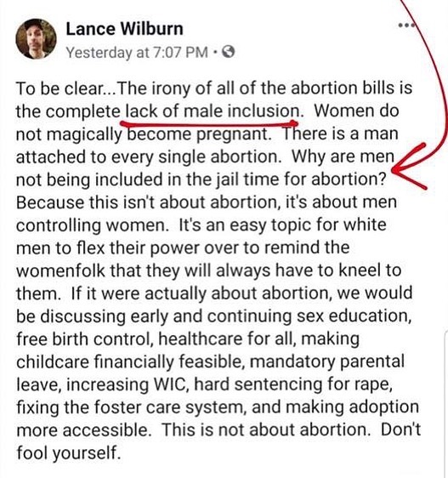Image resolution: width=448 pixels, height=478 pixels.
Task: Click the acronym 'WIC' in the post
Action: pos(171,384)
